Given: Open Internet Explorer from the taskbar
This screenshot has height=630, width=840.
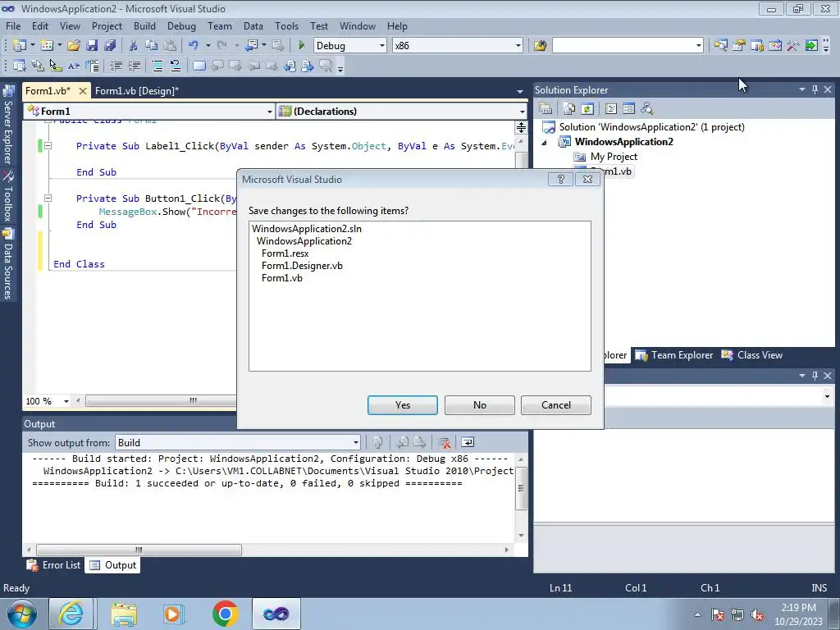Looking at the screenshot, I should coord(72,614).
